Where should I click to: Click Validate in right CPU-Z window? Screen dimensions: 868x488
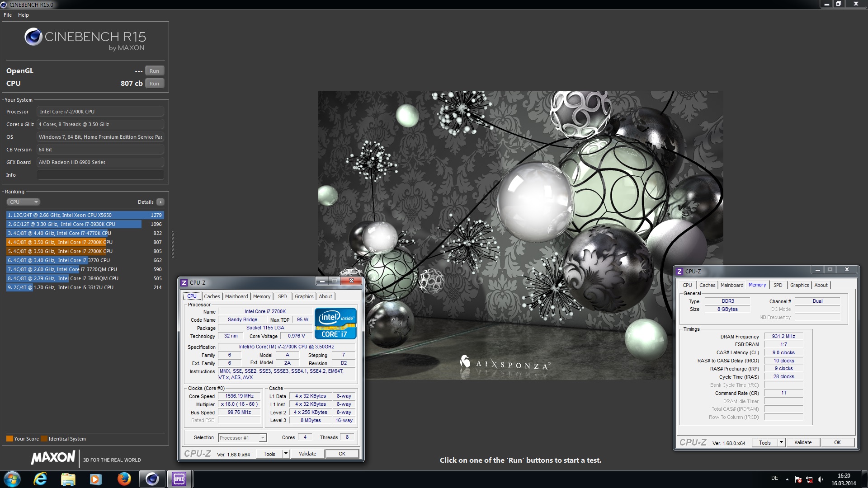(803, 442)
